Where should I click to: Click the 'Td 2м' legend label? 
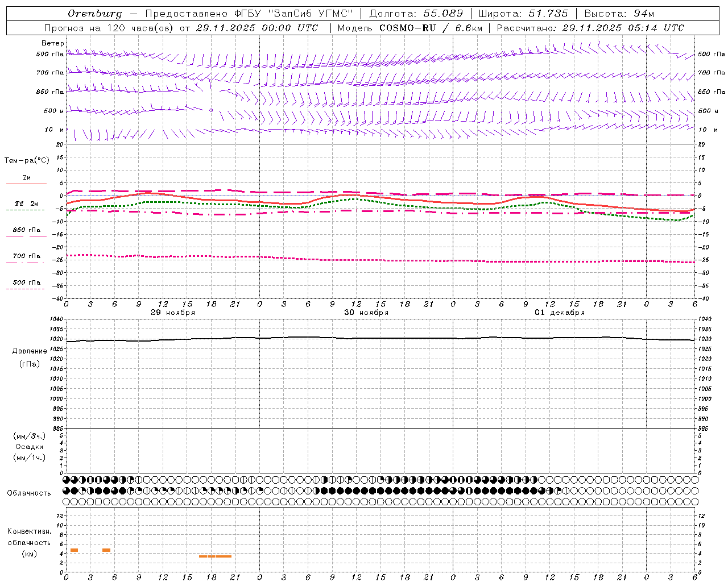coord(26,203)
